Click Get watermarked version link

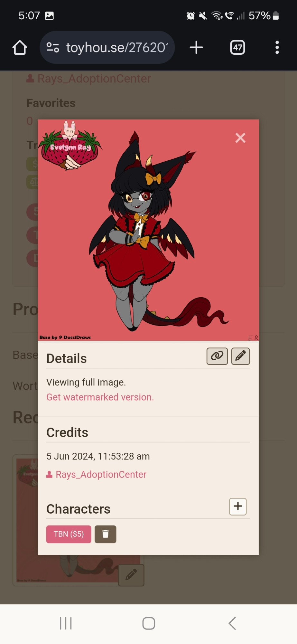pyautogui.click(x=100, y=397)
